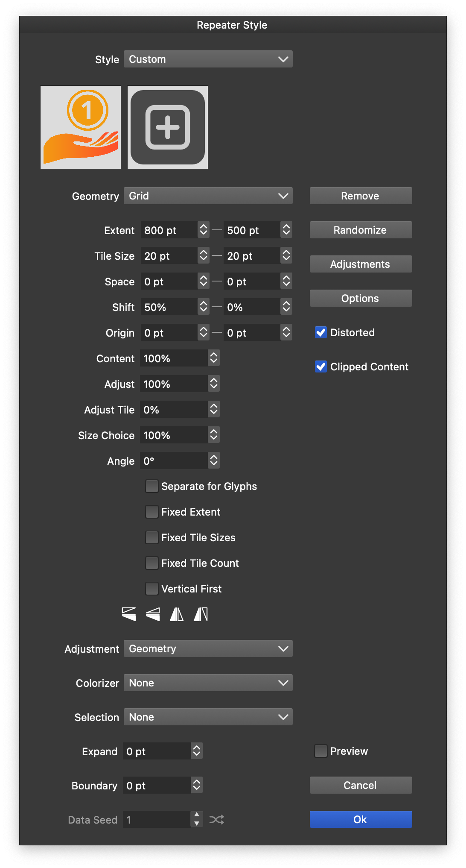The width and height of the screenshot is (466, 868).
Task: Click the vertical flip icon with rotated top triangle
Action: [129, 614]
